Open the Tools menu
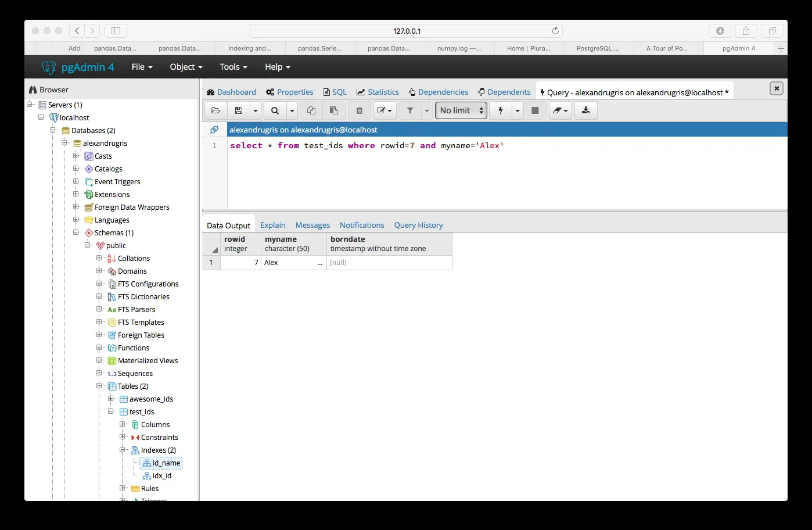Screen dimensions: 812x530 tap(233, 67)
